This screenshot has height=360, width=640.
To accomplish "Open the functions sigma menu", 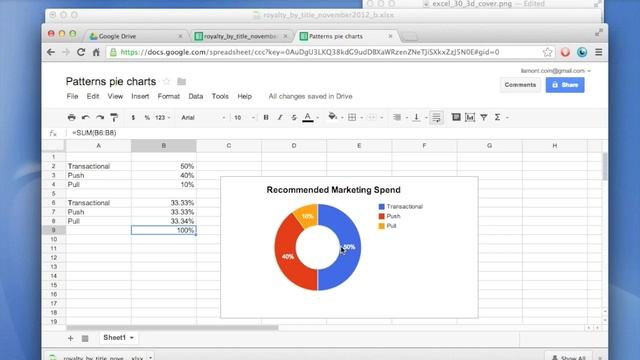I will coord(498,118).
